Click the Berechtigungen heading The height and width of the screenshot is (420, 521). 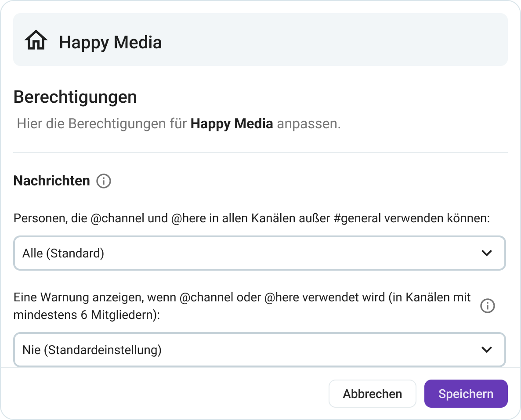(75, 97)
